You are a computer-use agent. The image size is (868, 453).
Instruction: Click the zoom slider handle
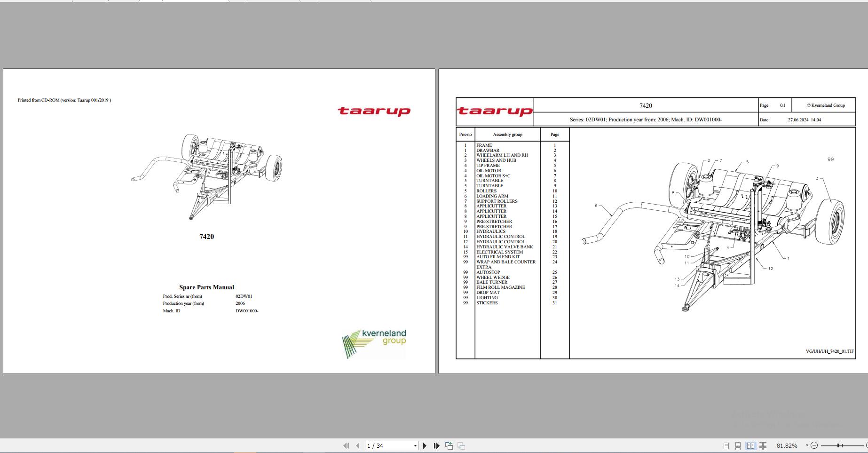838,445
